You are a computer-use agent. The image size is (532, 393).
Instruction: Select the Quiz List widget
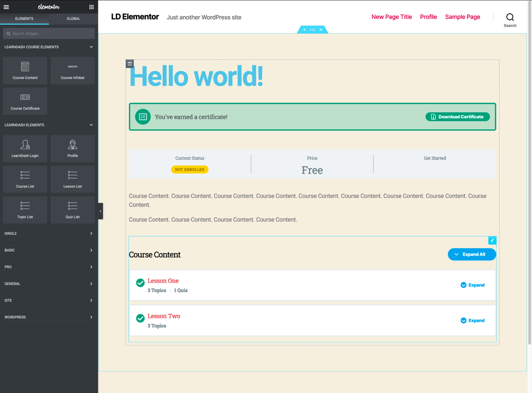(73, 210)
